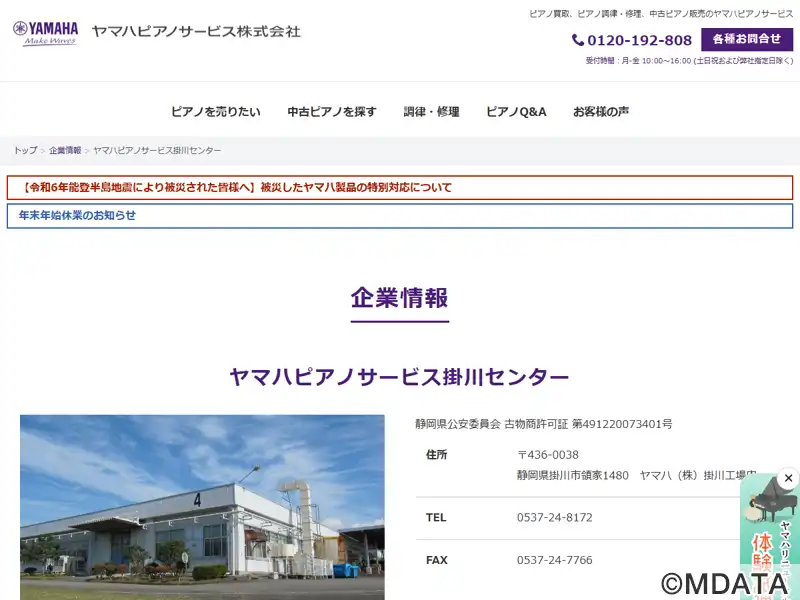Screen dimensions: 800x600
Task: Open the 令和6年能登半島地震 notice link
Action: [400, 187]
